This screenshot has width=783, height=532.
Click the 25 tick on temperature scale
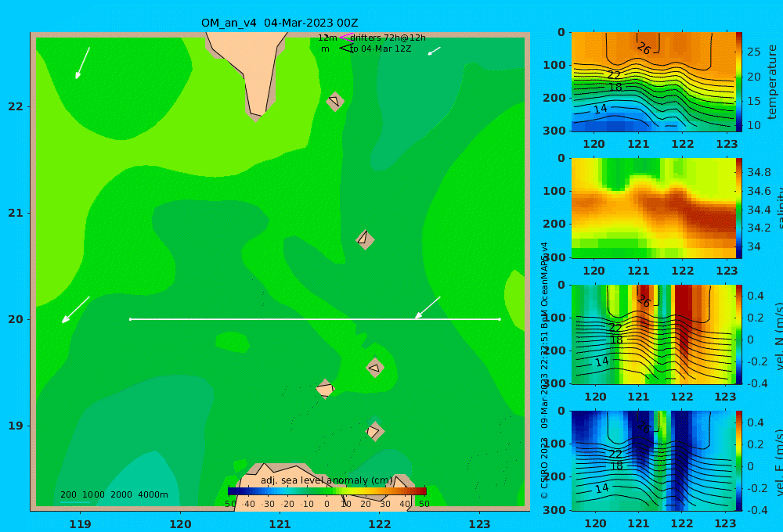pos(753,52)
